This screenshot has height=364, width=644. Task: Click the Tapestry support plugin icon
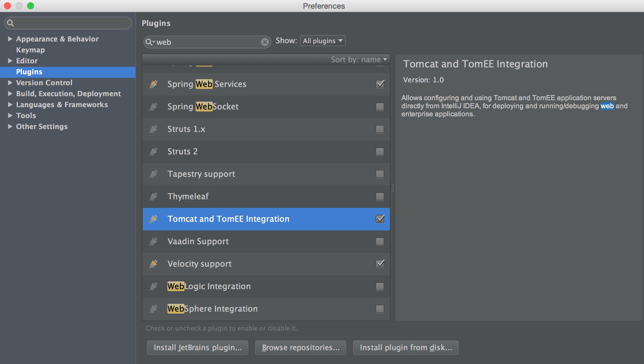pos(153,174)
